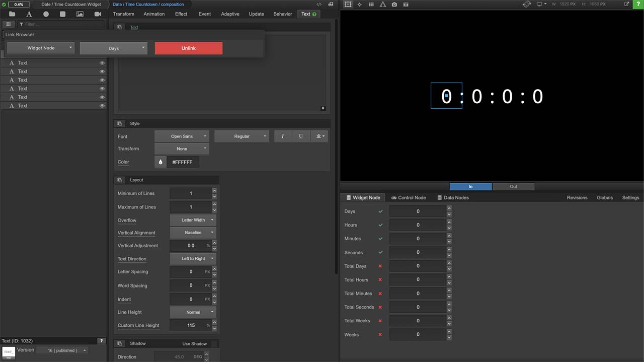Viewport: 644px width, 362px height.
Task: Switch to the Animation tab
Action: coord(154,14)
